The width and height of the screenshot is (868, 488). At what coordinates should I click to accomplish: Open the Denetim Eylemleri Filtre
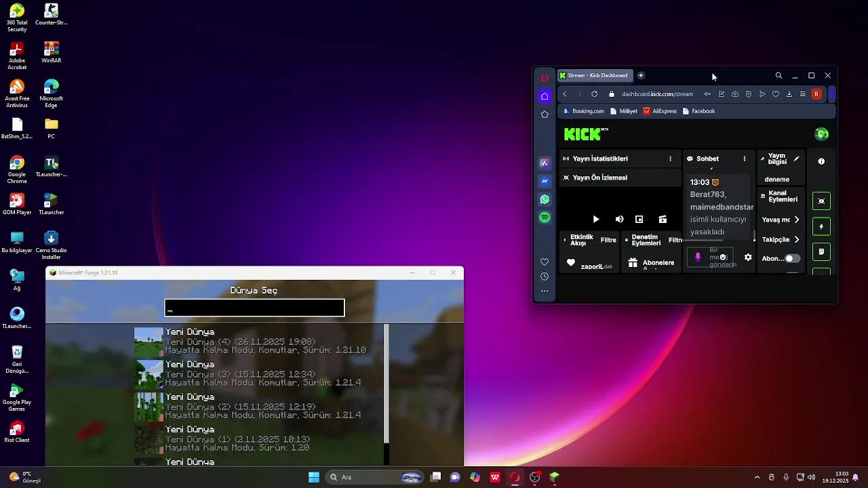675,240
